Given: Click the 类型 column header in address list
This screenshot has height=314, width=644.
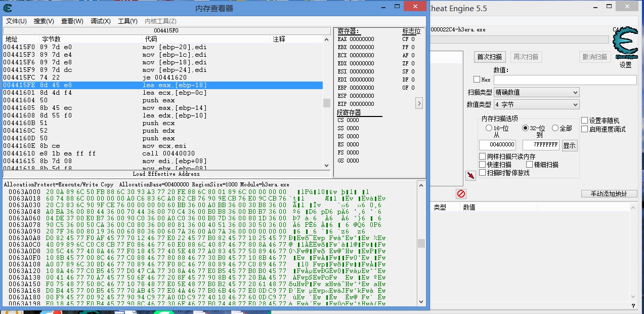Looking at the screenshot, I should (x=440, y=207).
